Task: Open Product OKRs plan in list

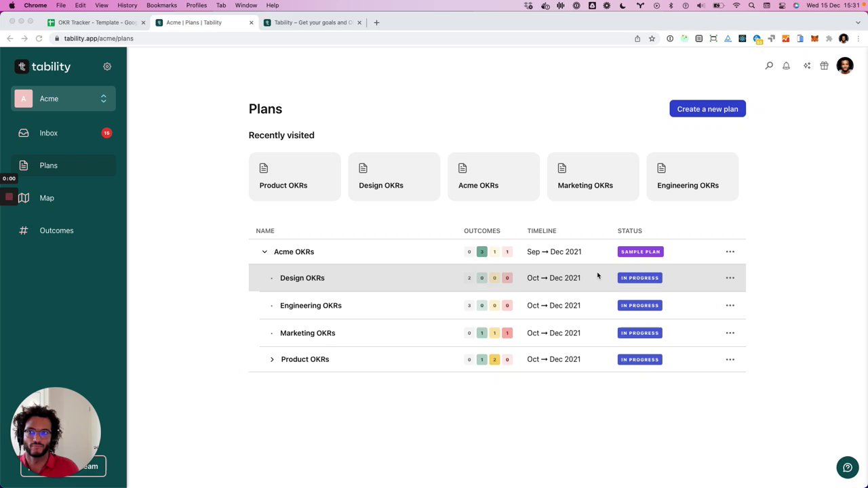Action: coord(304,359)
